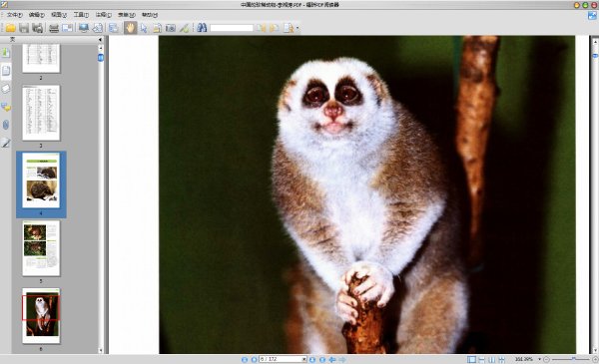This screenshot has height=364, width=599.
Task: Click the top-right blue picture corner icon
Action: click(592, 15)
